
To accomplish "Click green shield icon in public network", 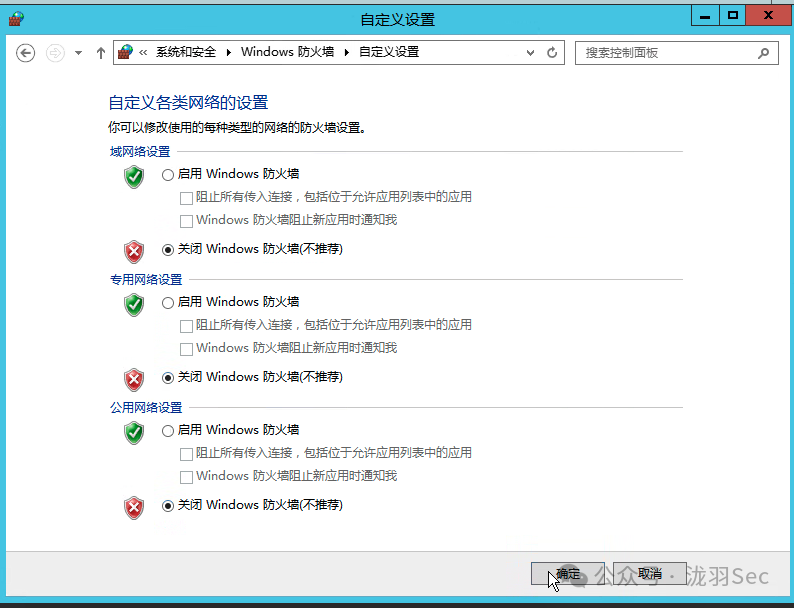I will coord(134,433).
